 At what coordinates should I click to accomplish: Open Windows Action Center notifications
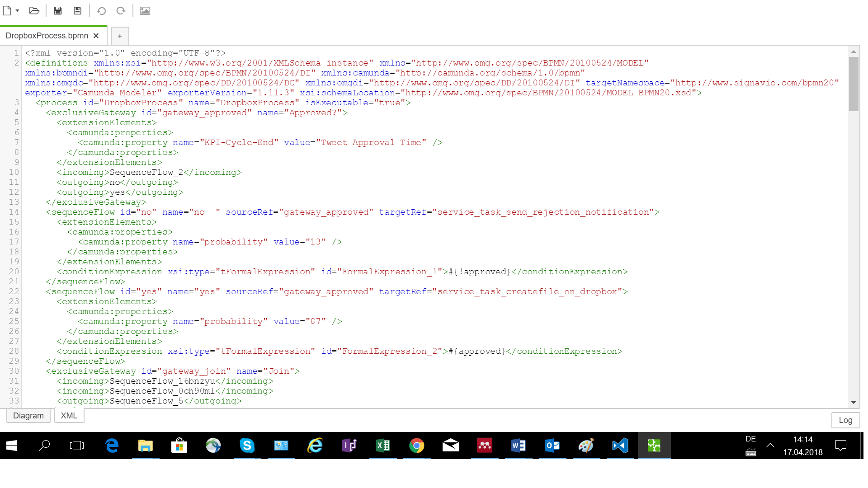[841, 446]
